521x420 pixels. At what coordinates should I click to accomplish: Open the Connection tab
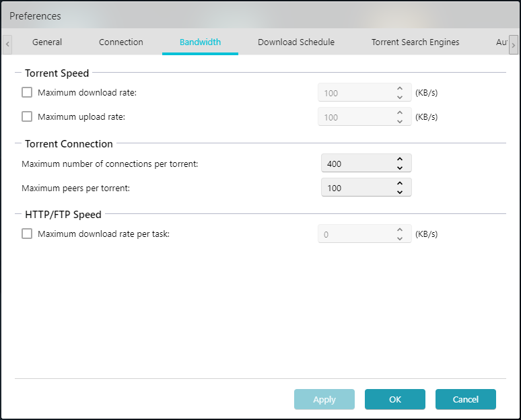(x=121, y=42)
